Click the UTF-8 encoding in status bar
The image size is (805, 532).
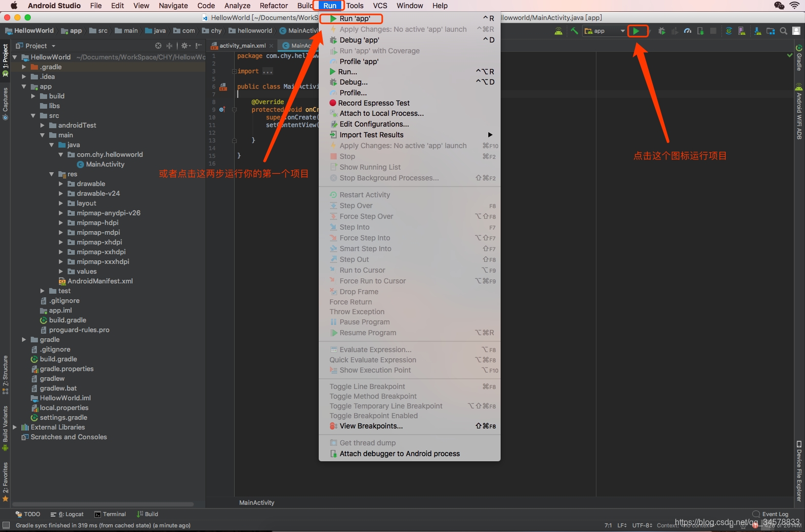point(642,525)
